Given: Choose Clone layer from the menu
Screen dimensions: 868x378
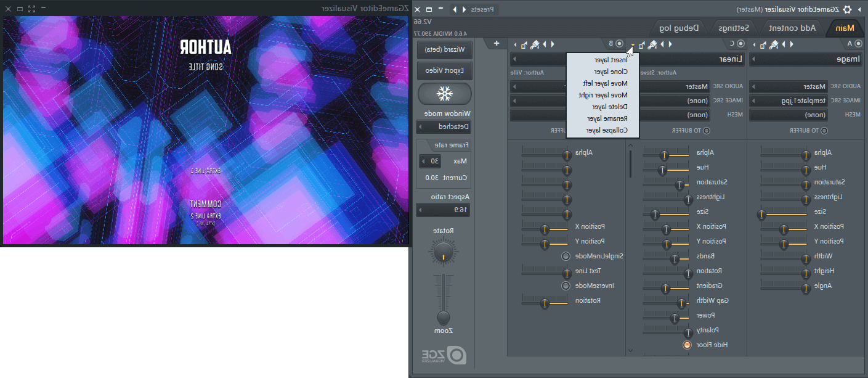Looking at the screenshot, I should coord(612,72).
